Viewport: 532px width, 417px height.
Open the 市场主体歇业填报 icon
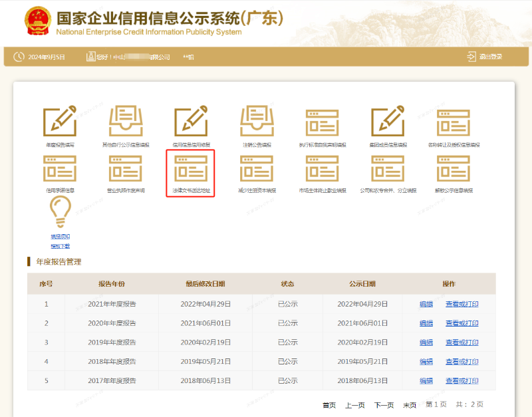322,170
